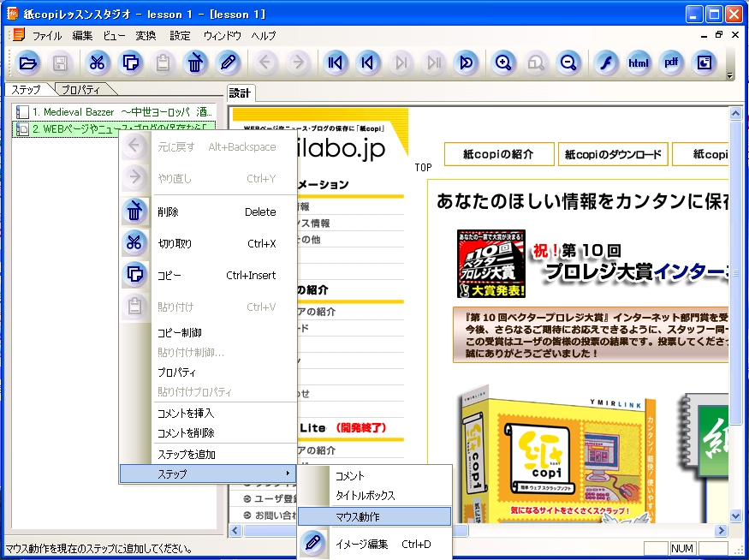Switch to the プロパティ tab
The image size is (749, 560).
click(81, 89)
